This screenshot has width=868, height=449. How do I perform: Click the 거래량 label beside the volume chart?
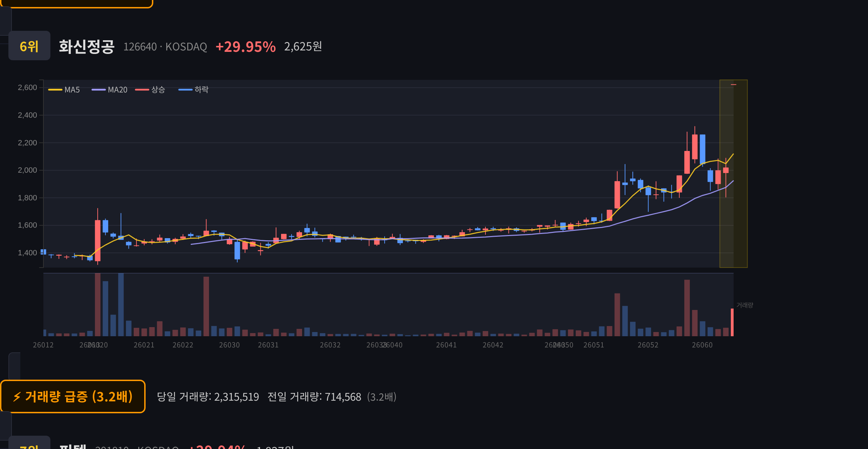pyautogui.click(x=745, y=305)
